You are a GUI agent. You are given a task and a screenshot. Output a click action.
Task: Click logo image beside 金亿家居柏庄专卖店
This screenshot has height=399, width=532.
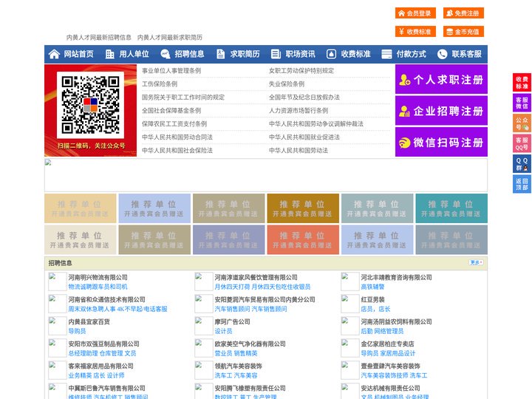349,348
